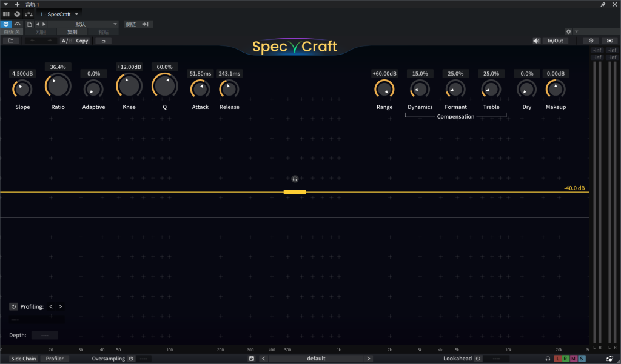Select the 对照 compare tab
This screenshot has height=364, width=621.
41,31
